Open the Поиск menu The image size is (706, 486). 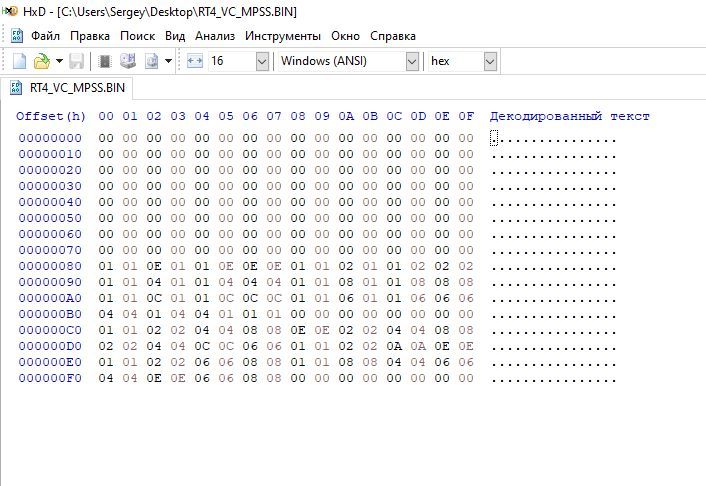click(137, 36)
